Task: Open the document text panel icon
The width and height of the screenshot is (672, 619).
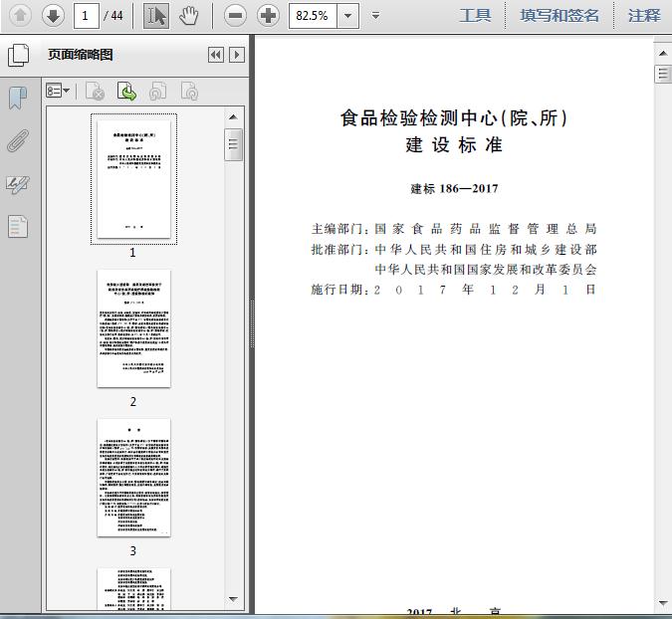Action: tap(18, 227)
